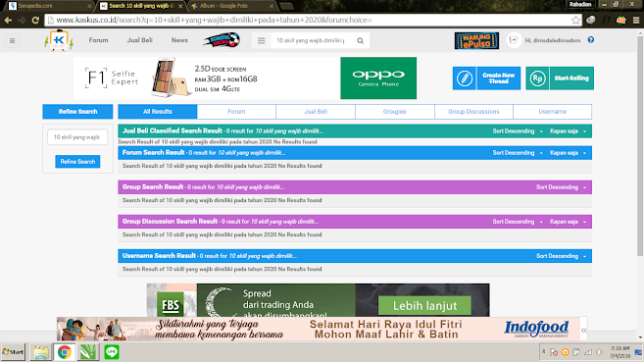
Task: Click the Start Selling button
Action: click(560, 78)
